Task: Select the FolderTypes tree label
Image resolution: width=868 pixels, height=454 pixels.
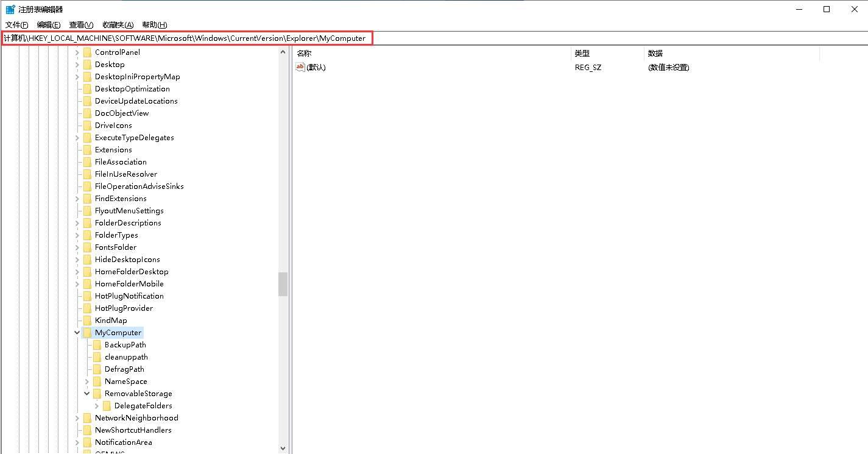Action: 116,235
